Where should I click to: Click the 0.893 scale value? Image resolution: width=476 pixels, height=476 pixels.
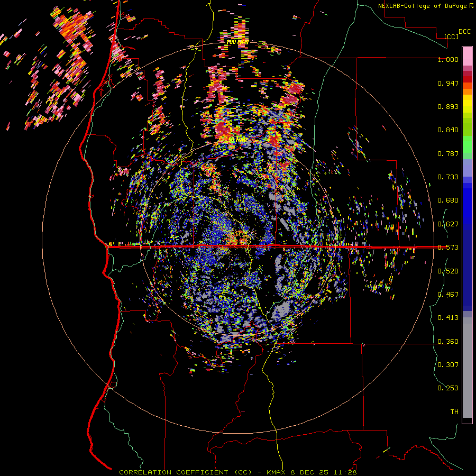coord(448,106)
